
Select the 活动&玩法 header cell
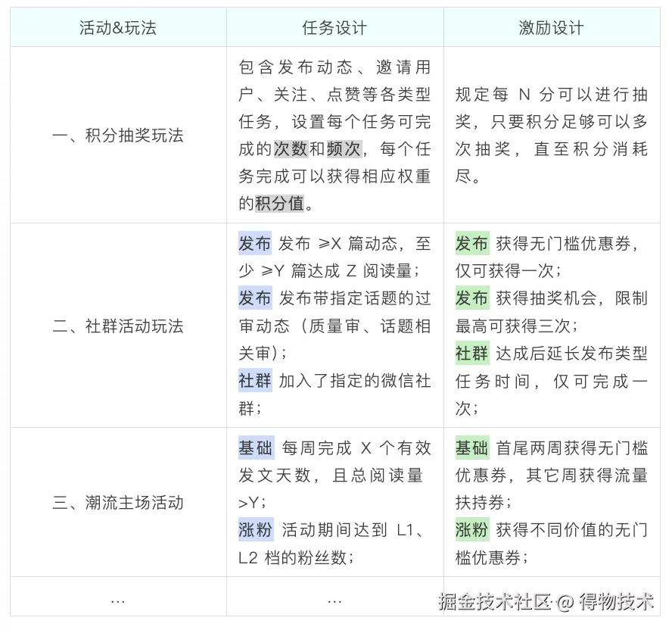(x=117, y=27)
